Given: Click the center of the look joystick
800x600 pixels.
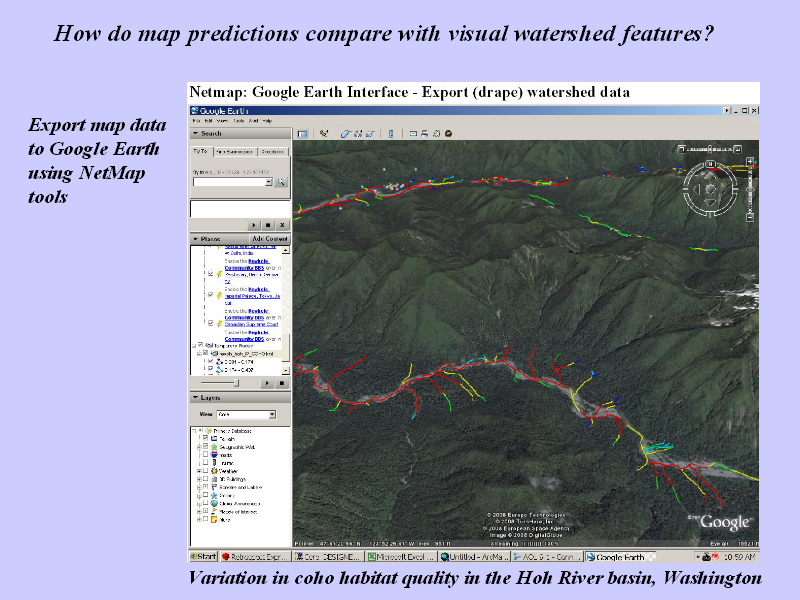Looking at the screenshot, I should [x=710, y=189].
